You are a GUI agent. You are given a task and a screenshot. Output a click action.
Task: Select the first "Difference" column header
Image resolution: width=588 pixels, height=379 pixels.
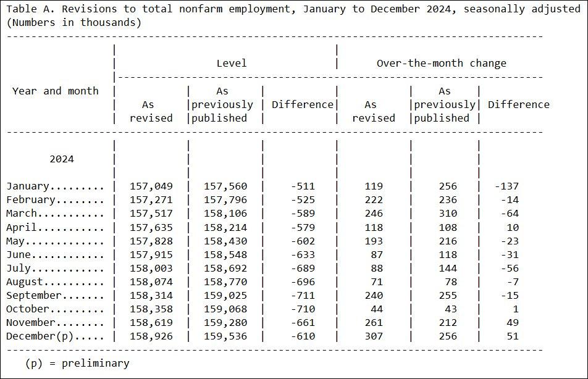301,104
